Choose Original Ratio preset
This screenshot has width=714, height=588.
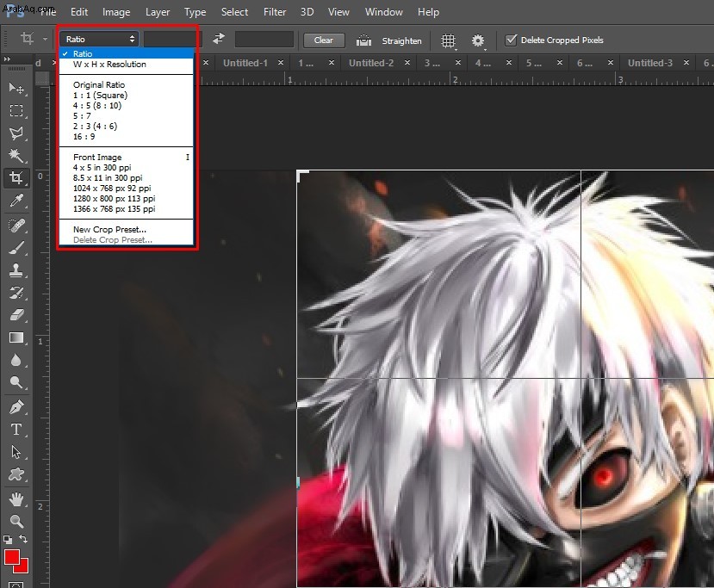(127, 84)
